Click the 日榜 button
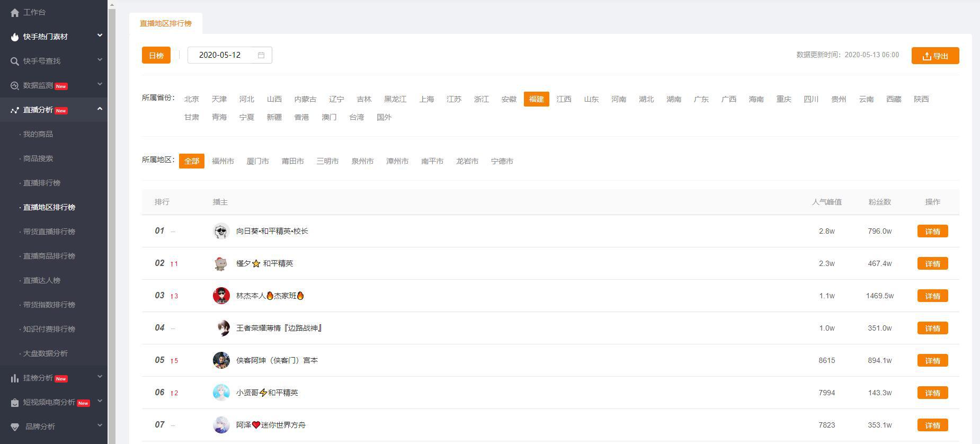 click(156, 55)
